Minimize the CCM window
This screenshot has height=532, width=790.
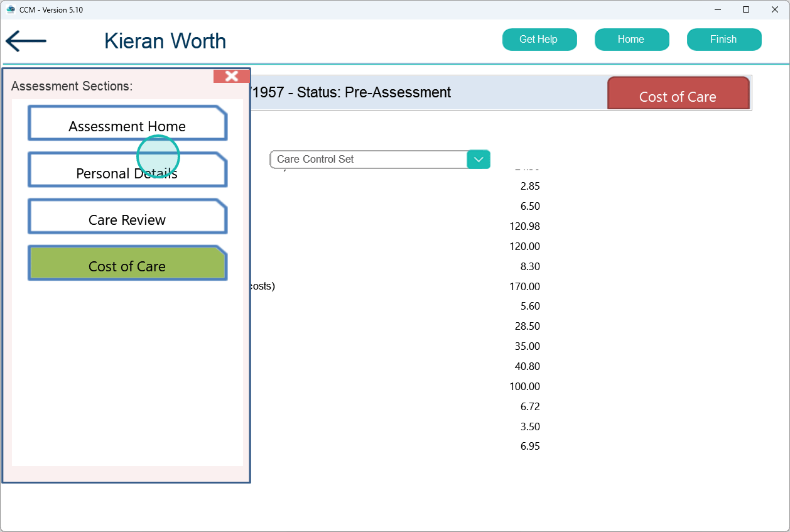(x=717, y=9)
